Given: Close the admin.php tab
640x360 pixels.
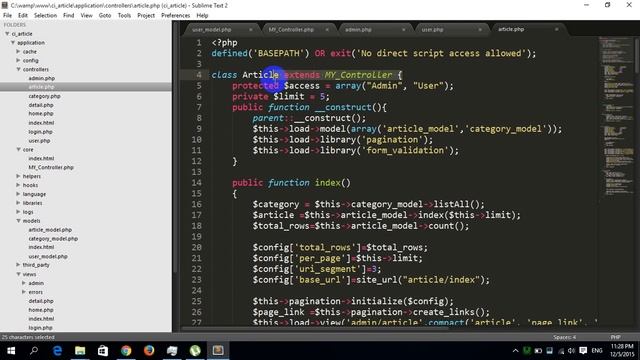Looking at the screenshot, I should (x=404, y=30).
